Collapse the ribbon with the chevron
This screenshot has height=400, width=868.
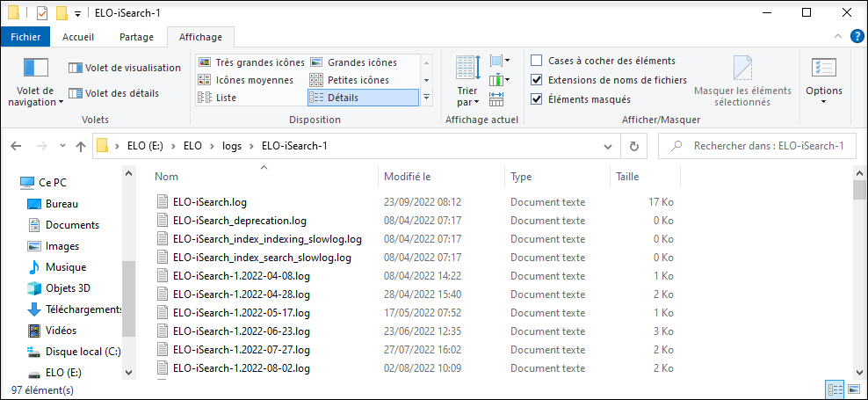(837, 37)
